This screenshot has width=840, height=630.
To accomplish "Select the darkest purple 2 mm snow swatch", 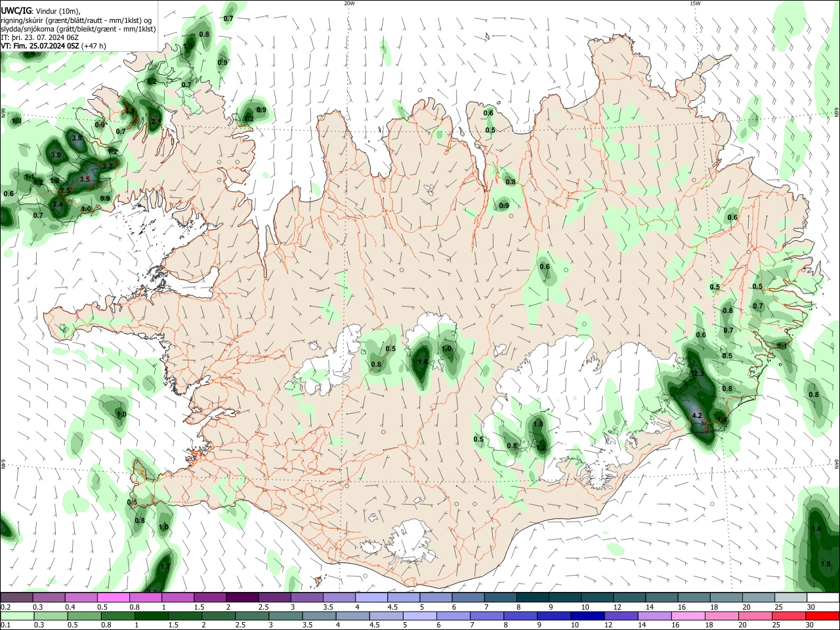I will click(x=242, y=598).
